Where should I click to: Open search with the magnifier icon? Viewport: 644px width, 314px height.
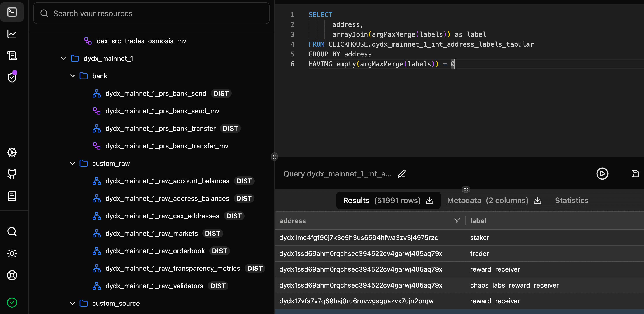(x=12, y=232)
